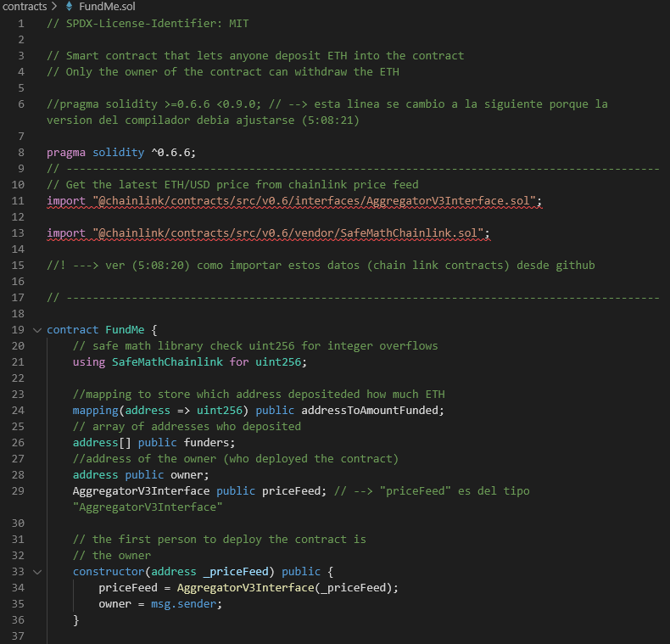Click 'SafeMathChainlink' in the using statement
670x644 pixels.
(x=167, y=362)
